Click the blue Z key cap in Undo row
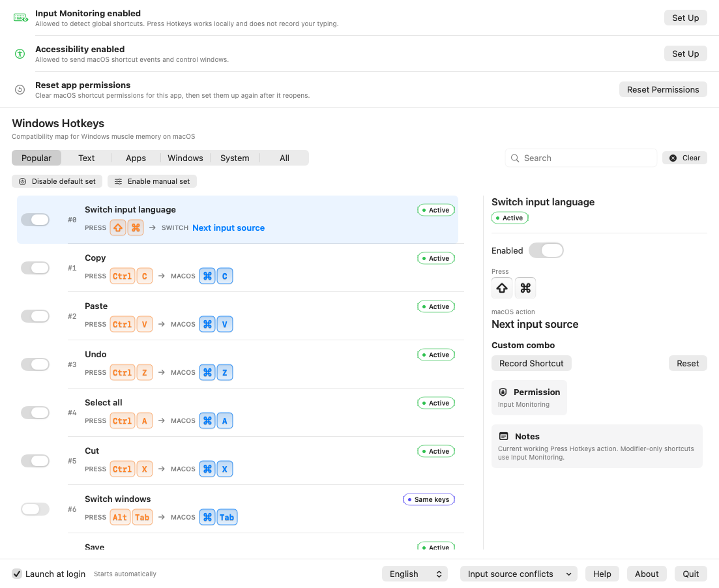The height and width of the screenshot is (588, 719). 225,372
